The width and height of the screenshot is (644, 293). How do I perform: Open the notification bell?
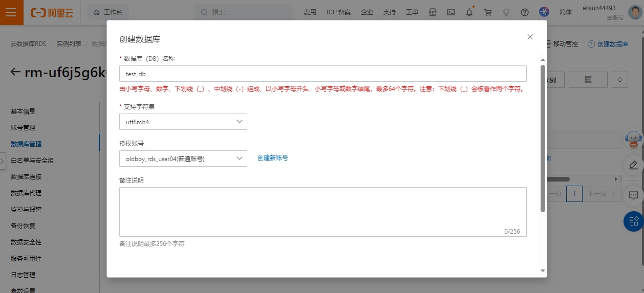click(x=469, y=12)
